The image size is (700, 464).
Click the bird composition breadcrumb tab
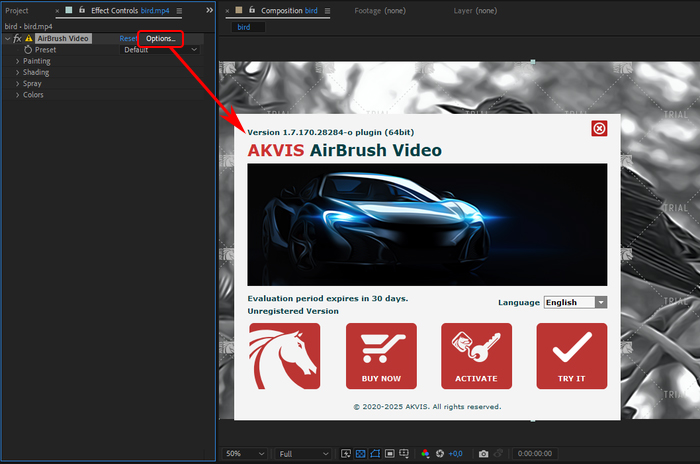pos(248,27)
